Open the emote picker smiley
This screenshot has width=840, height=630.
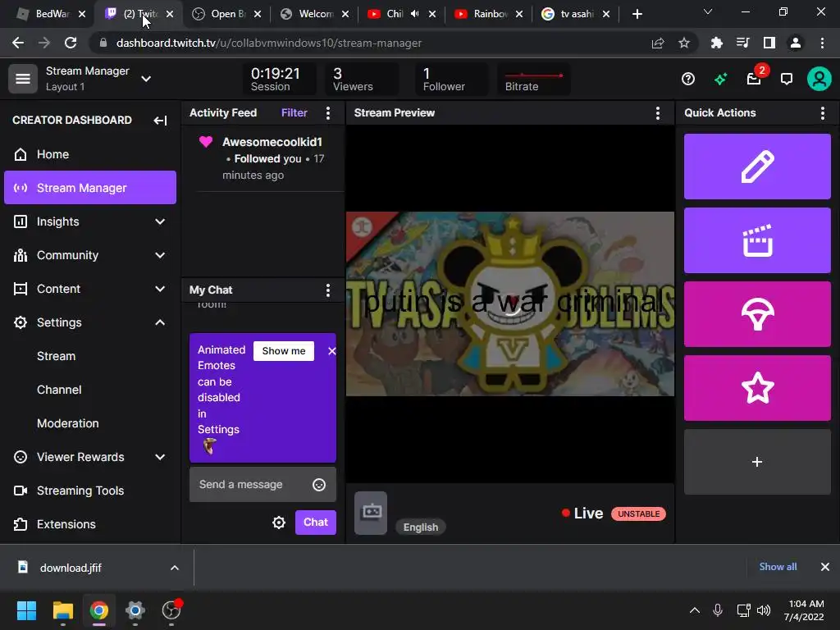319,485
